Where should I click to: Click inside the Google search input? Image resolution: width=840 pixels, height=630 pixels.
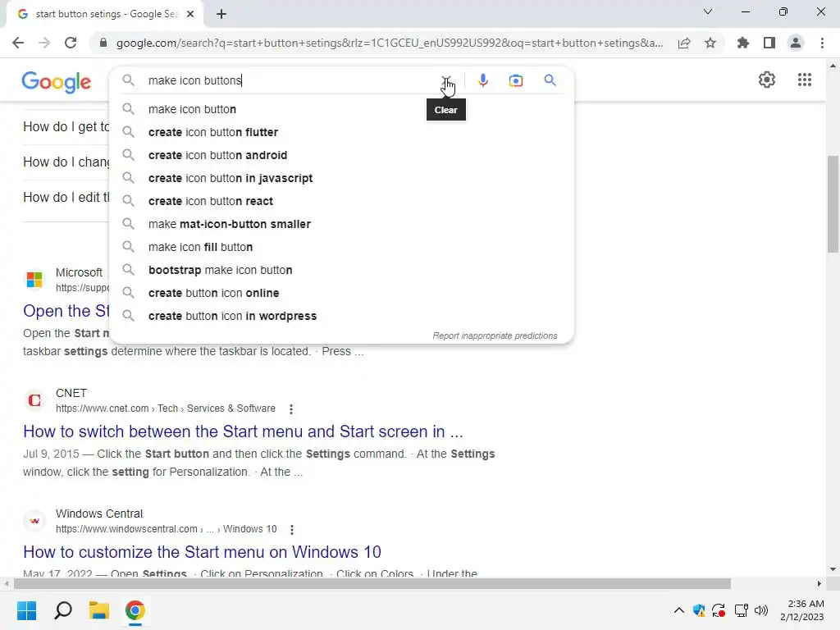point(290,80)
